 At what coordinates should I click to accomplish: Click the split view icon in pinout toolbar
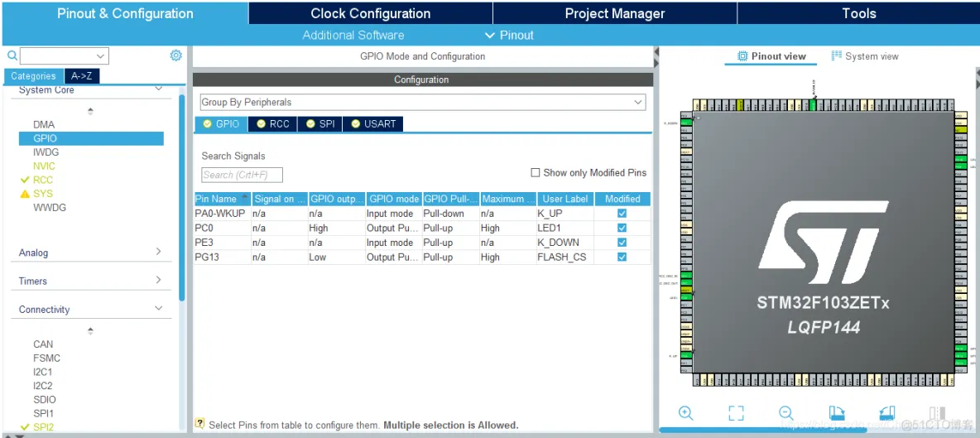coord(937,413)
